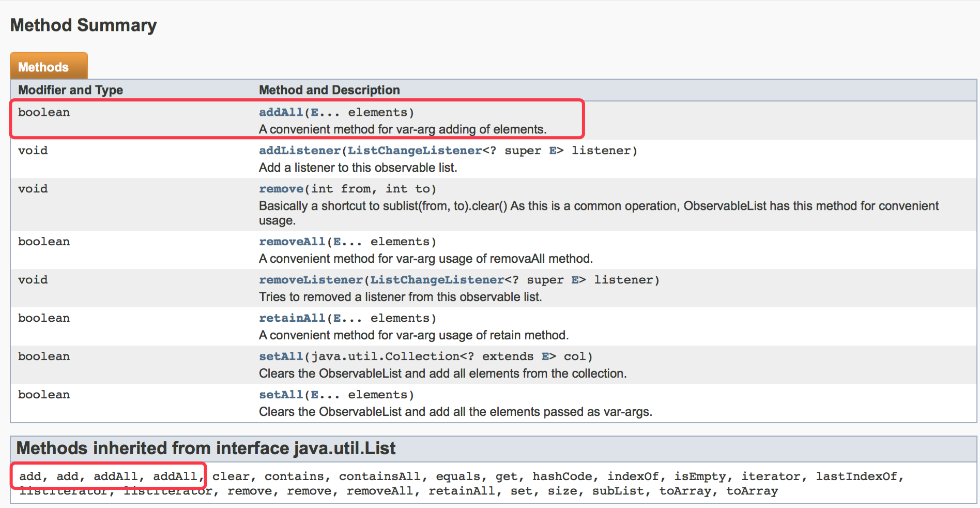Open the inherited size method link

pyautogui.click(x=562, y=491)
